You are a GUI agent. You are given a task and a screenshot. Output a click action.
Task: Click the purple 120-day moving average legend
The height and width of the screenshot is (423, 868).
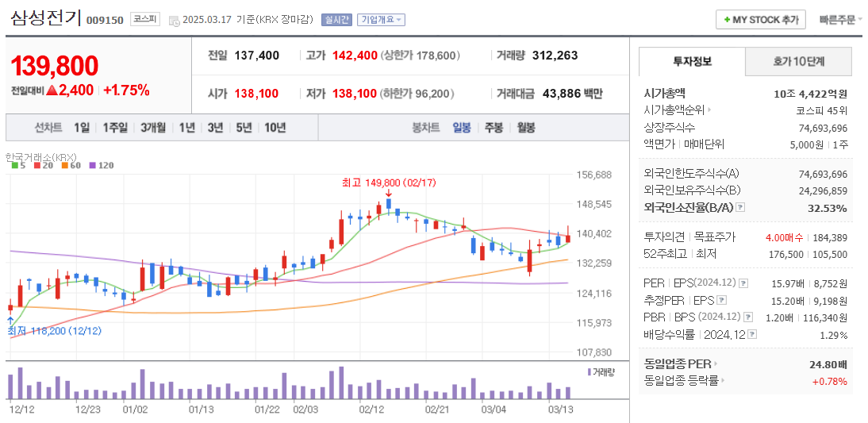click(101, 165)
